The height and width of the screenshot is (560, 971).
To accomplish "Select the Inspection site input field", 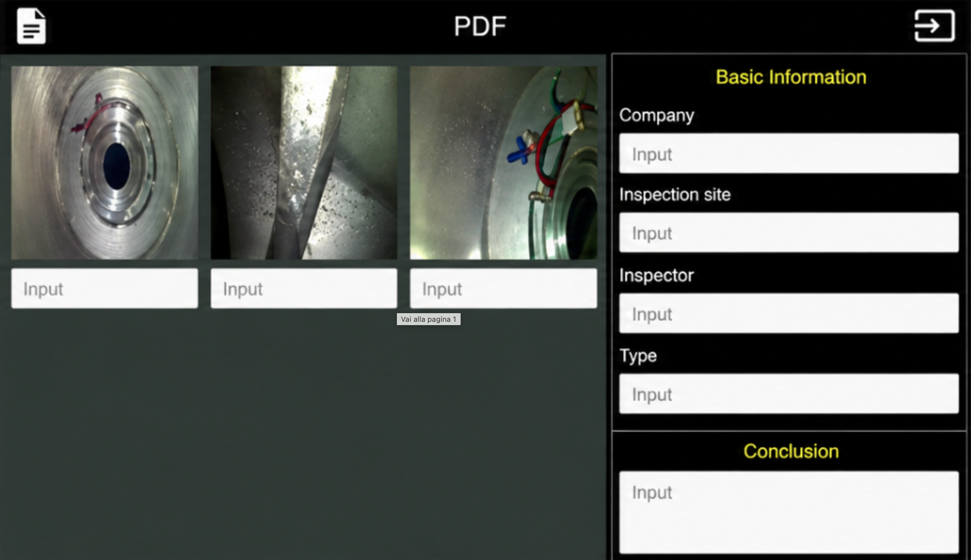I will click(x=789, y=232).
